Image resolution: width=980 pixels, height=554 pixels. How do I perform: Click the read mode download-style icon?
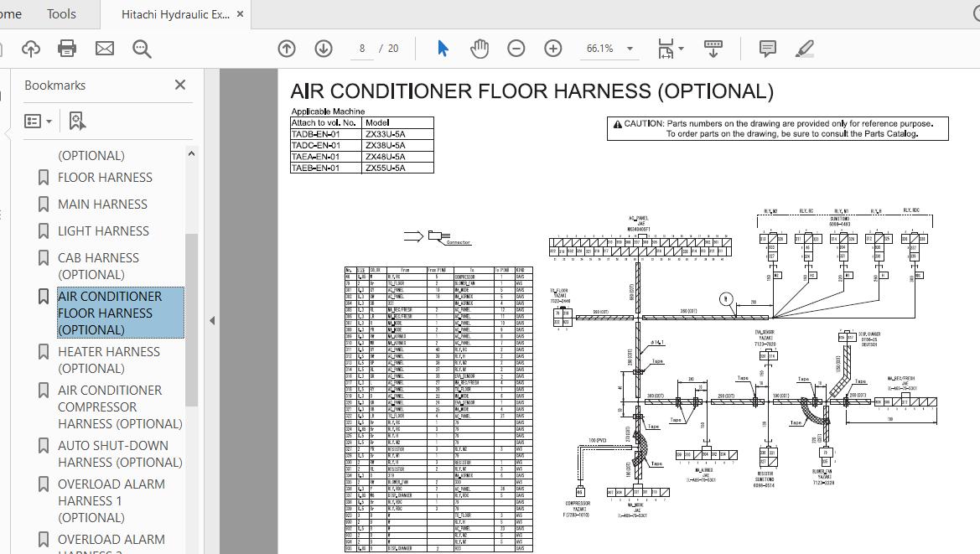[713, 49]
